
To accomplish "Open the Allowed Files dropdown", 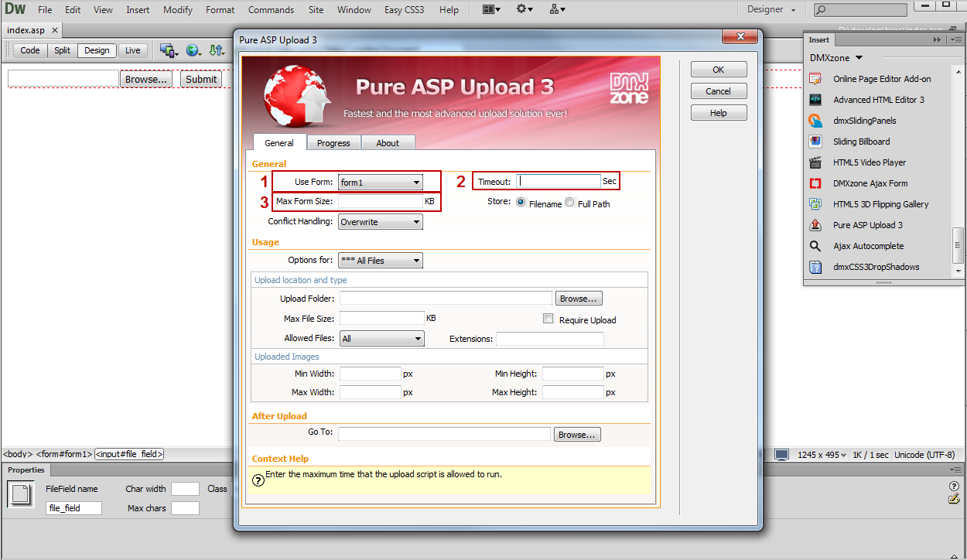I will coord(382,338).
